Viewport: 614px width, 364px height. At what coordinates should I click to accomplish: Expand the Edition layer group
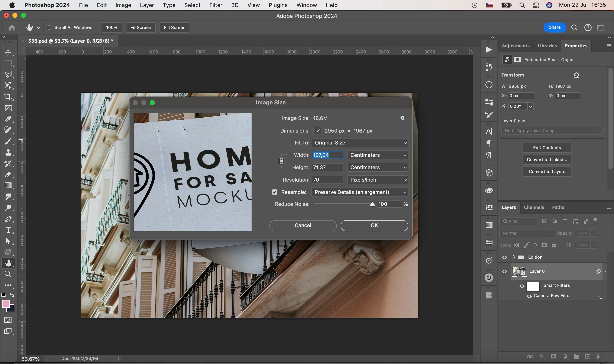(x=514, y=257)
